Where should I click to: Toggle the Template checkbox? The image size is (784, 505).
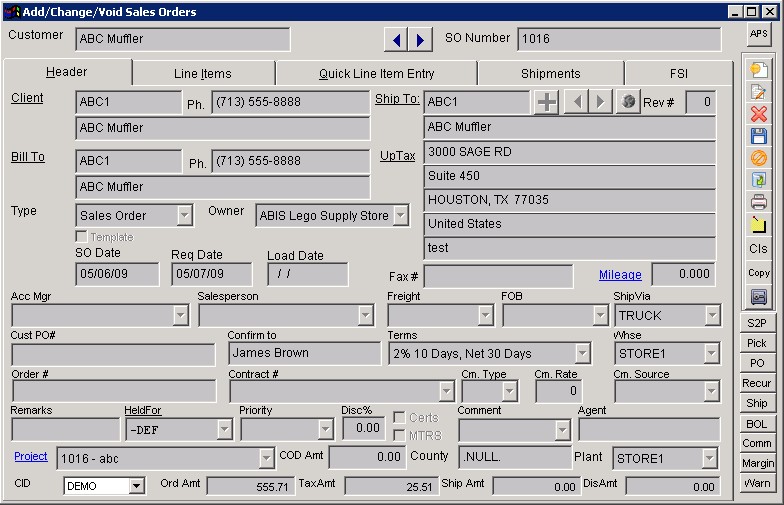(x=82, y=237)
